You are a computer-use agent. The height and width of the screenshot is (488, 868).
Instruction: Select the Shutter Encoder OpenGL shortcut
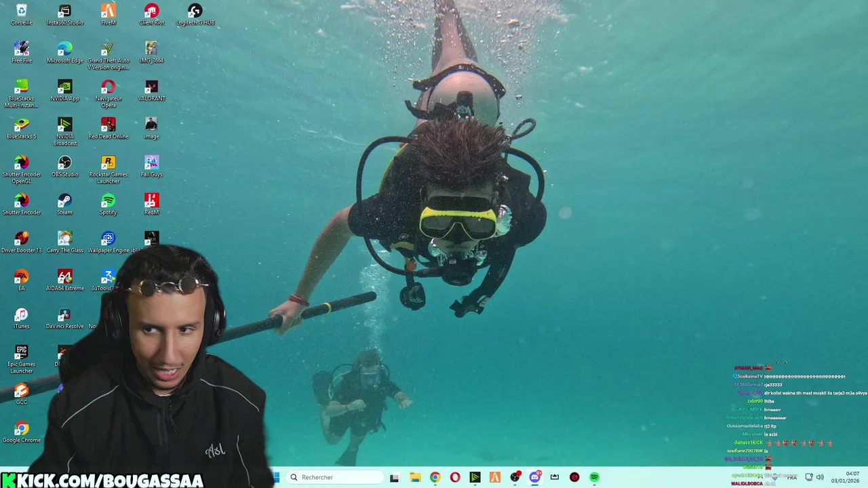pos(22,170)
